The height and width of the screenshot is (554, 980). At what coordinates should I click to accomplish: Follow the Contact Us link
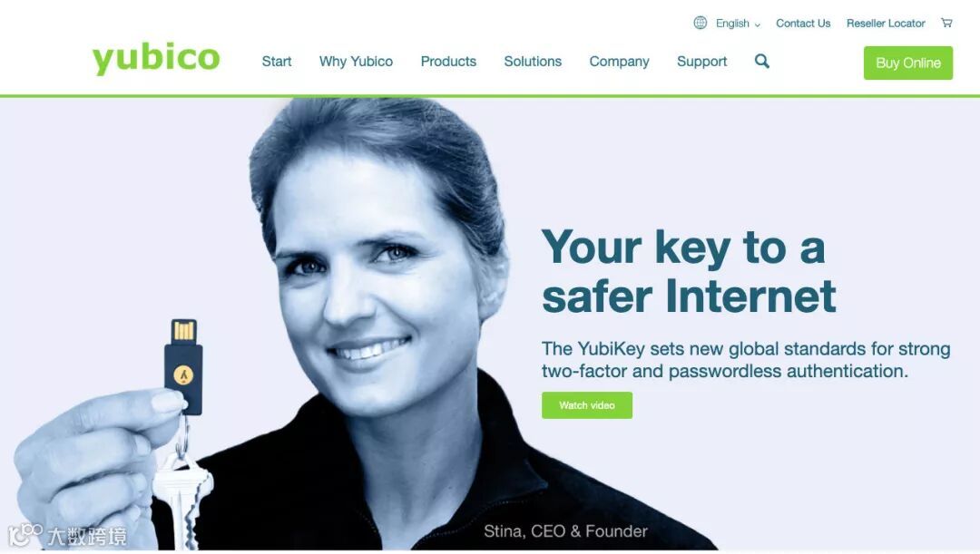click(x=802, y=24)
